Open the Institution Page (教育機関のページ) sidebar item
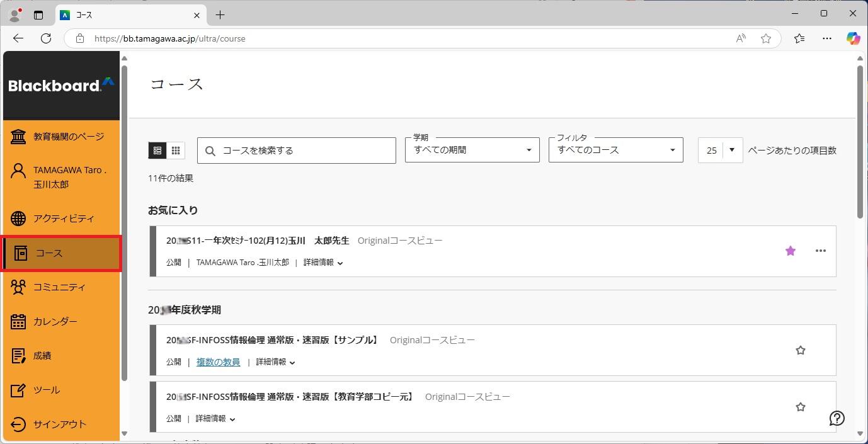 coord(61,137)
